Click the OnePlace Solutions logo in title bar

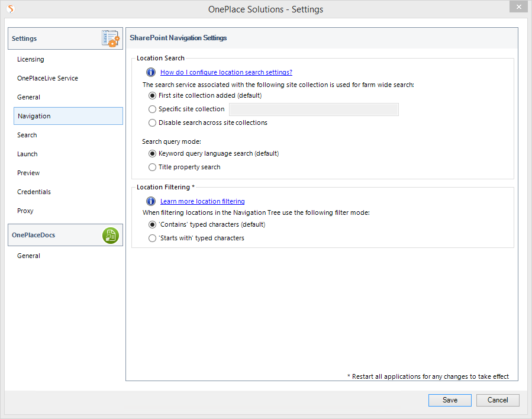(11, 9)
